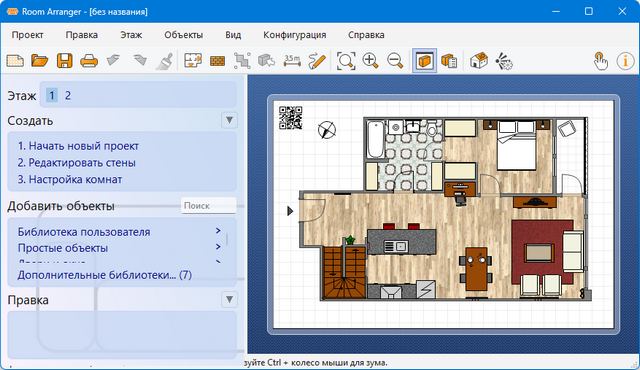Open the Этаж menu

tap(131, 35)
